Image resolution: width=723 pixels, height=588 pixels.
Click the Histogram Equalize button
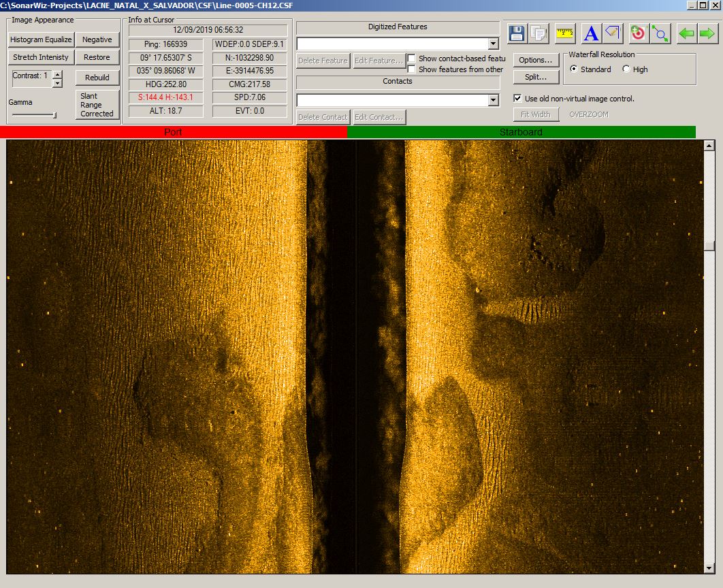point(41,39)
